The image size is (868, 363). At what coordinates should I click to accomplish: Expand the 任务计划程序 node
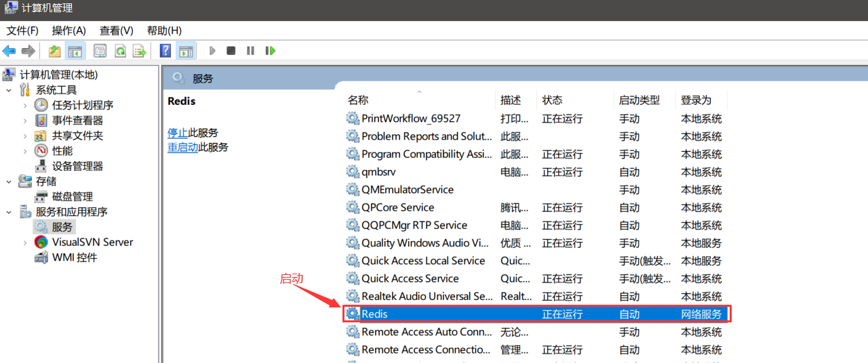pos(25,105)
